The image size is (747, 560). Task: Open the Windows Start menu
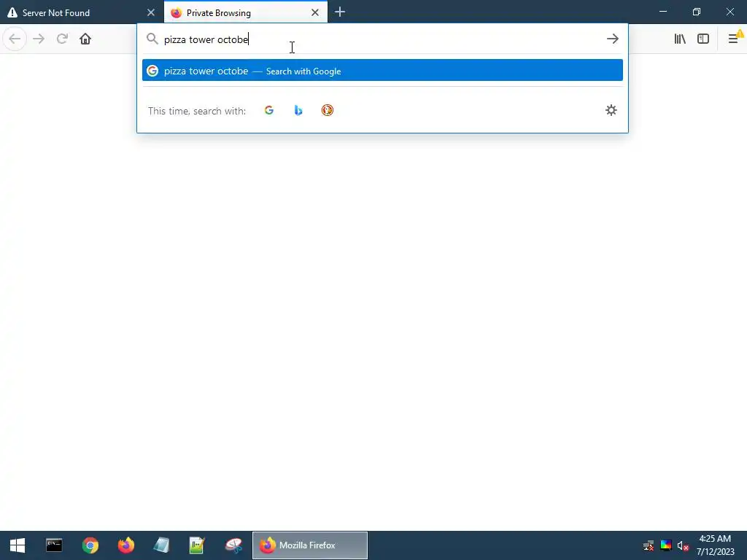click(18, 545)
